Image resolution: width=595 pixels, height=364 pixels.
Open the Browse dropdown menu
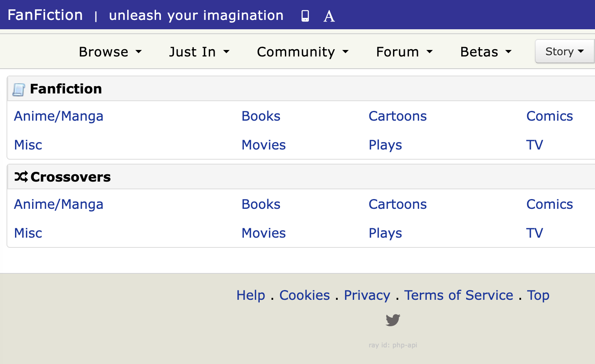(x=110, y=52)
